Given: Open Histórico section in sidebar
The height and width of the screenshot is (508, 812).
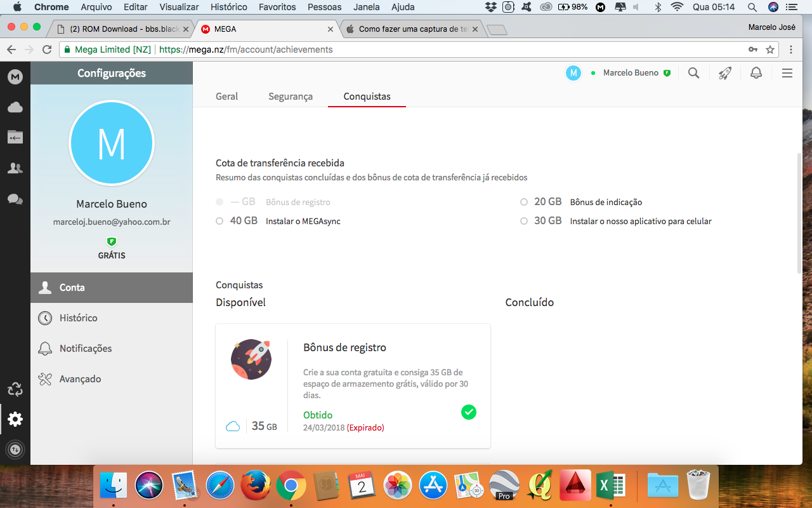Looking at the screenshot, I should 112,318.
